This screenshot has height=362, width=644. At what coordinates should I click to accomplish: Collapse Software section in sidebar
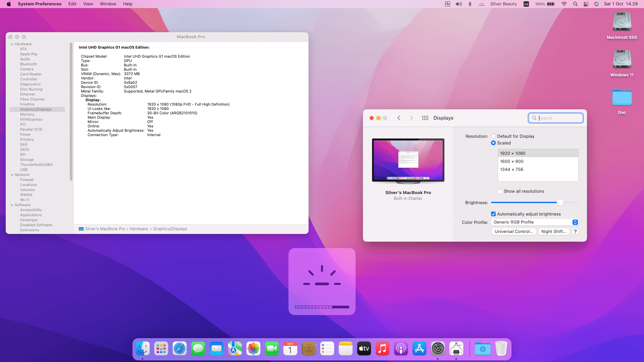coord(12,205)
